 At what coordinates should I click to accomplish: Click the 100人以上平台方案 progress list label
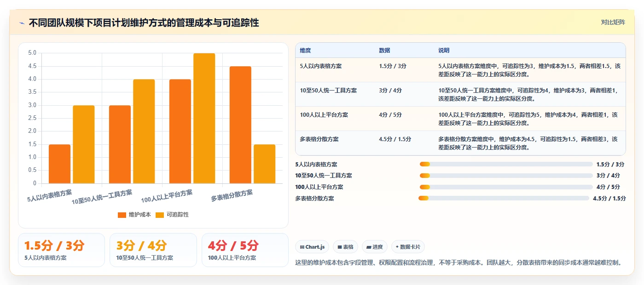coord(319,187)
